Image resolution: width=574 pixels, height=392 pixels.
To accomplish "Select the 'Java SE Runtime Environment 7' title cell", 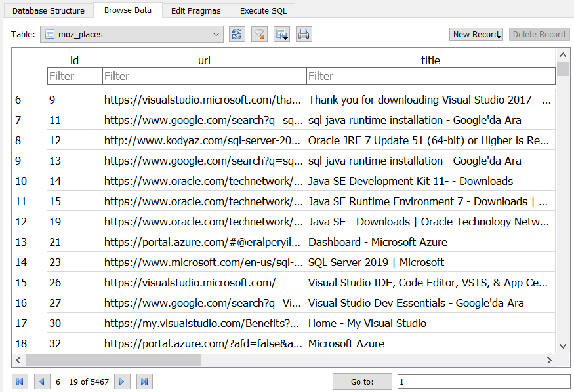I will point(431,201).
